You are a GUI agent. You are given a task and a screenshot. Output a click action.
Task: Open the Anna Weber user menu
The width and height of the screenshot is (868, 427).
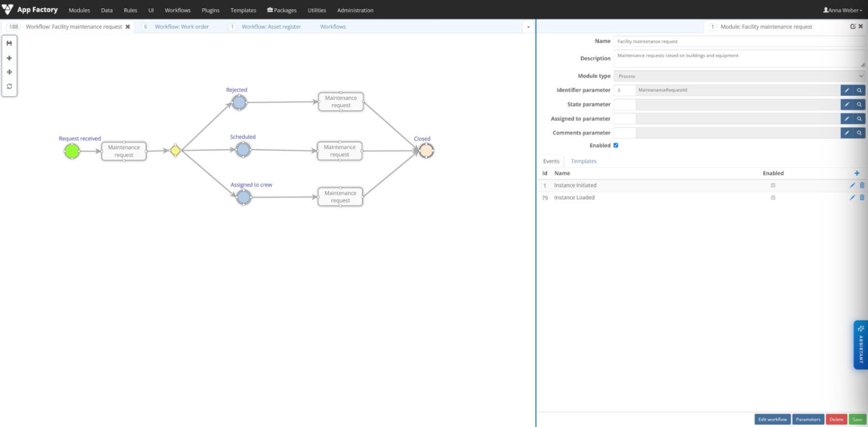coord(843,10)
